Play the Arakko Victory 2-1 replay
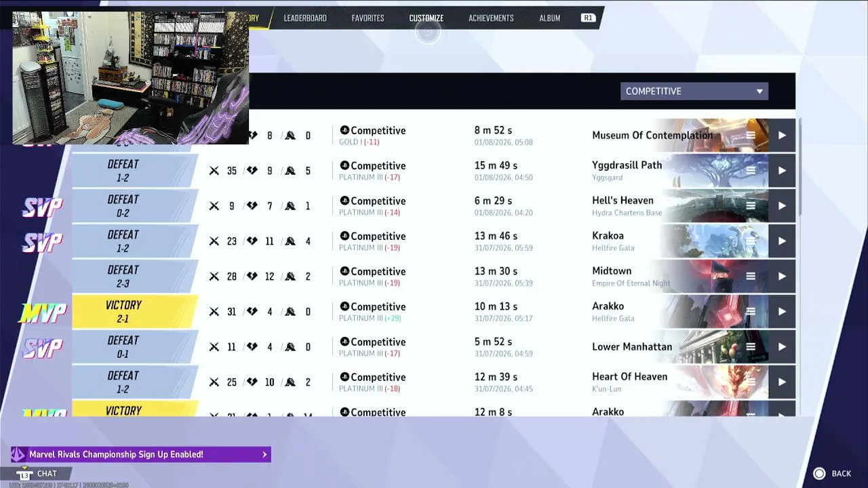Viewport: 868px width, 488px height. 782,312
